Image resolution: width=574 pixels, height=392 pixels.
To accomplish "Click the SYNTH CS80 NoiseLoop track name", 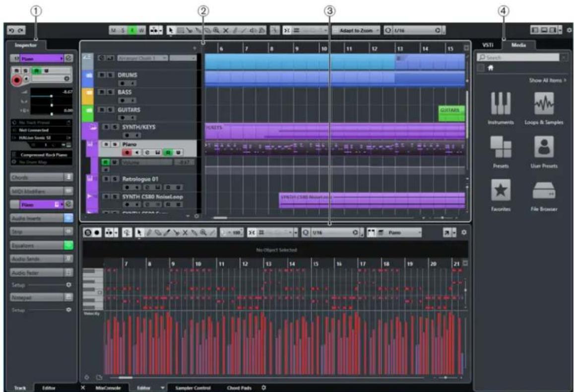I will [x=152, y=196].
